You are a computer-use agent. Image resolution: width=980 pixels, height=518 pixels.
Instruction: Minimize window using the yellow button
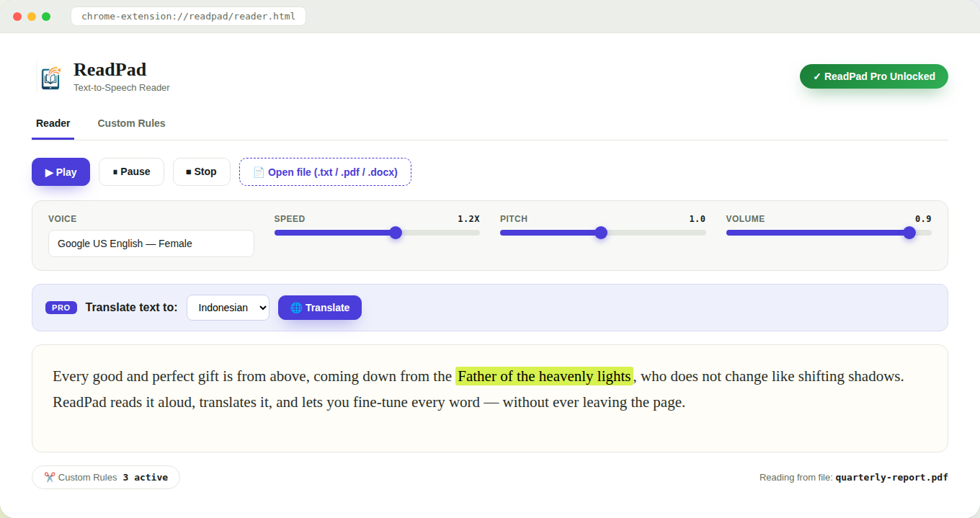click(32, 17)
